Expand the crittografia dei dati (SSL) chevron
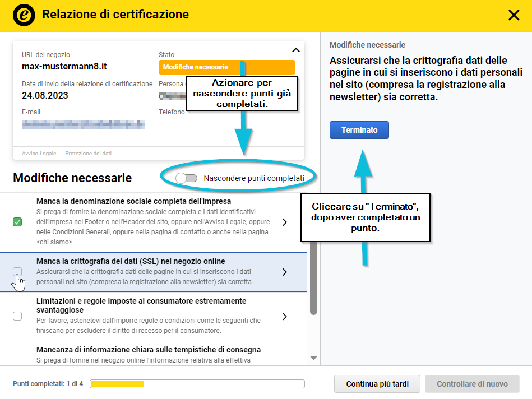The height and width of the screenshot is (399, 532). pyautogui.click(x=285, y=272)
